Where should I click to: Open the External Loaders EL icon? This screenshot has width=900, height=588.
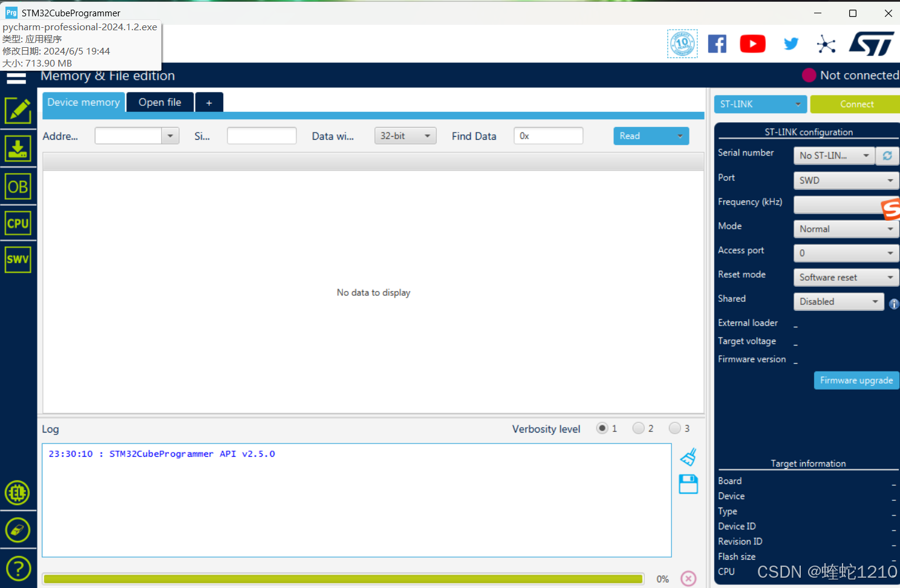pos(18,493)
